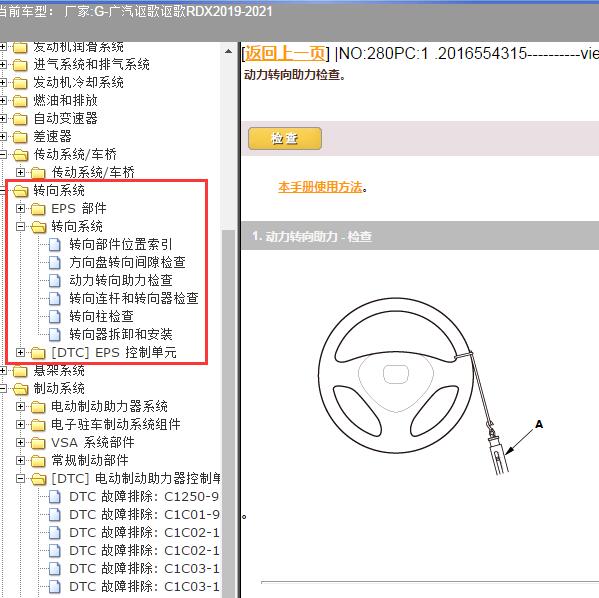Expand the 传动系统/车桥 subfolder
The height and width of the screenshot is (598, 599).
[x=21, y=172]
